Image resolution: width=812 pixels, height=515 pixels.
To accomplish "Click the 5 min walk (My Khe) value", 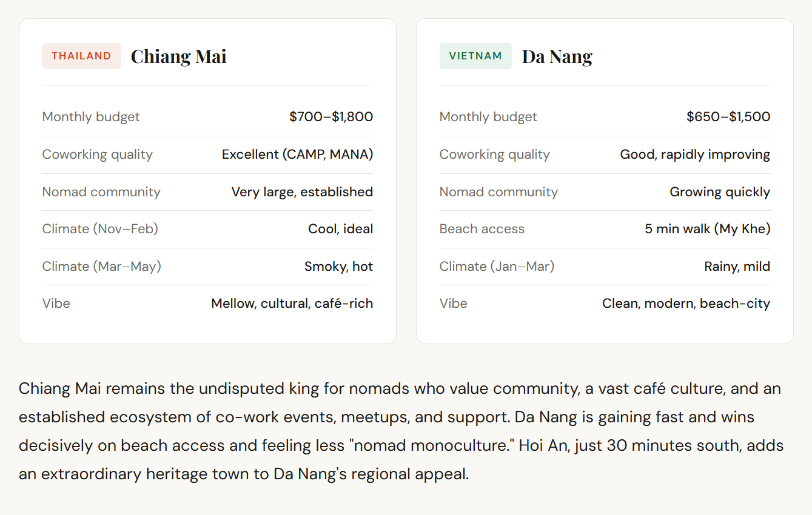I will 707,229.
